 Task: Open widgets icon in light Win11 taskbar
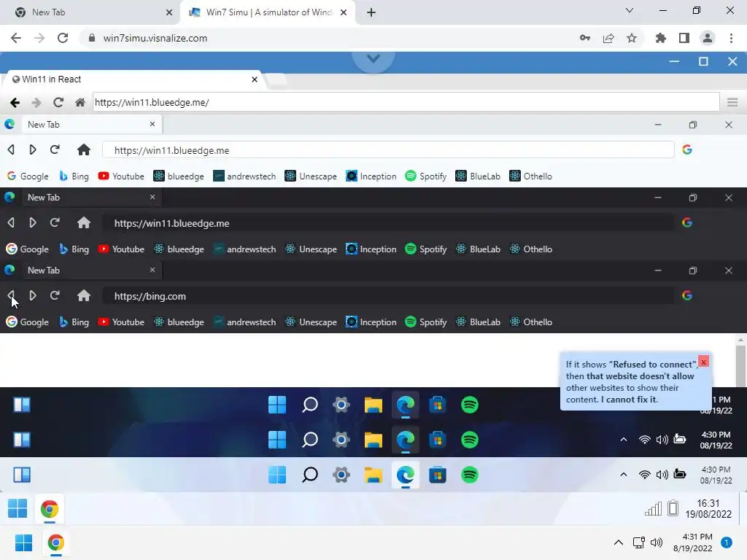22,475
